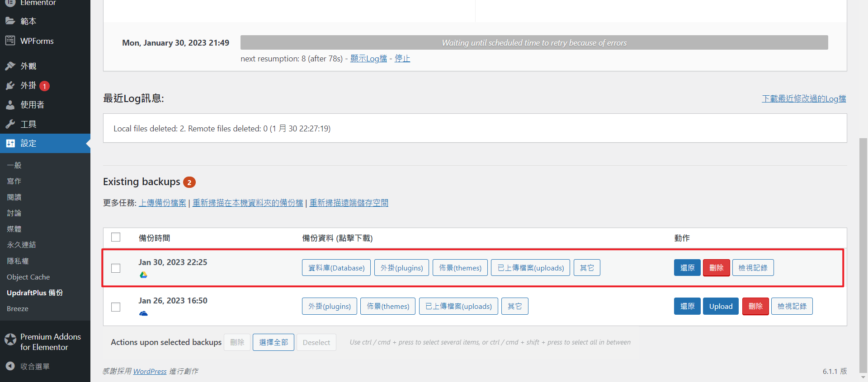Click the greyed 刪除 selected-backups button
Screen dimensions: 868x382
[x=237, y=342]
